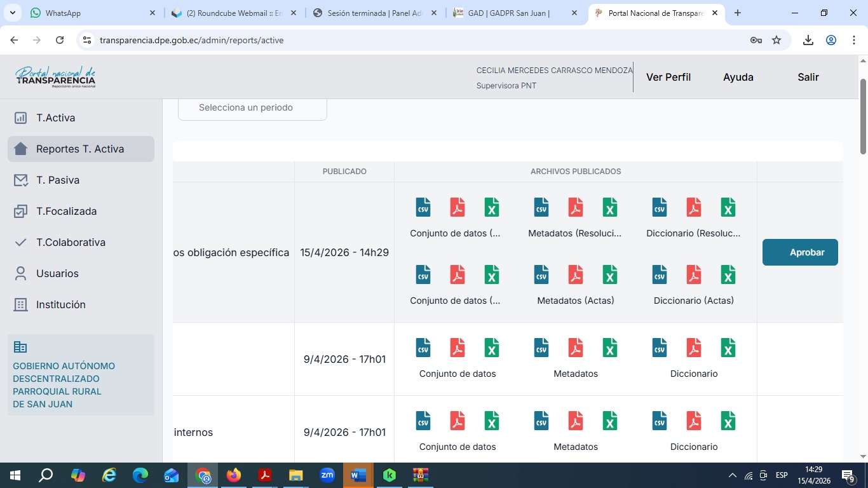The height and width of the screenshot is (488, 868).
Task: Go to Usuarios section
Action: pos(57,274)
